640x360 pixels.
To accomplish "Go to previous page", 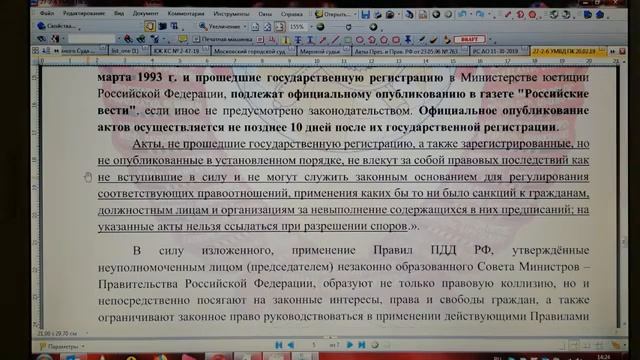I will click(291, 345).
